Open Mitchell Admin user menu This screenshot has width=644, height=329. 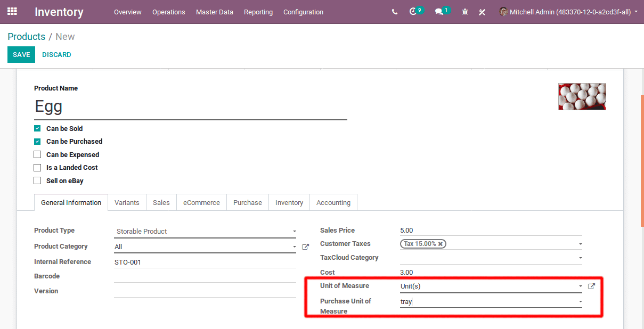[x=568, y=12]
